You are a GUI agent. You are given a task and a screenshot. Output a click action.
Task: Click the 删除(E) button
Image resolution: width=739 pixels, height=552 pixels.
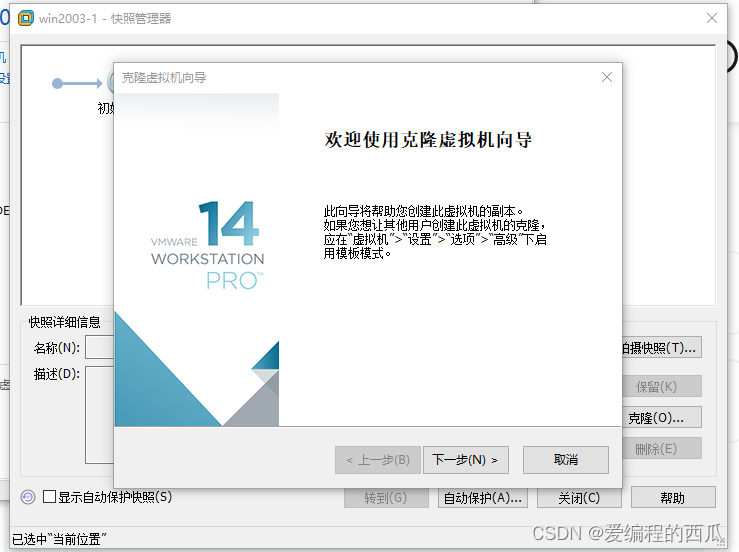pyautogui.click(x=662, y=449)
